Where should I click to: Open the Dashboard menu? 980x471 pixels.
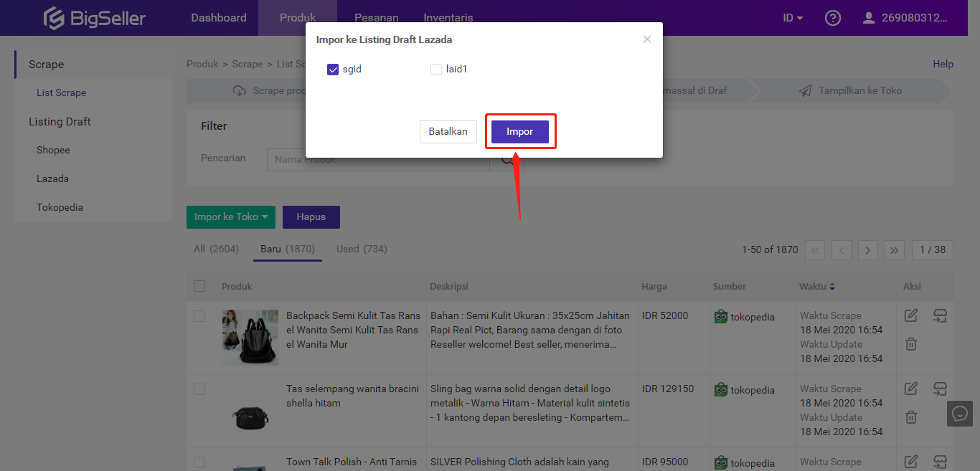pos(219,18)
